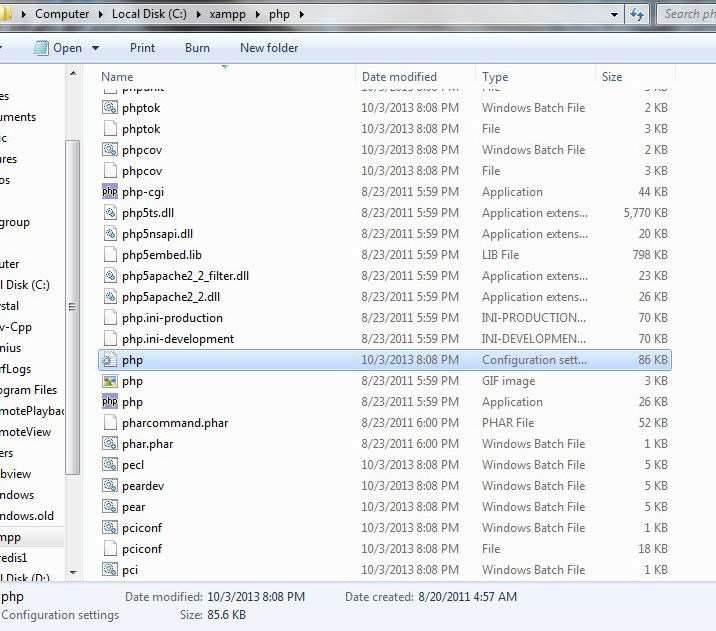This screenshot has width=716, height=631.
Task: Click the refresh icon next to address bar
Action: point(637,15)
